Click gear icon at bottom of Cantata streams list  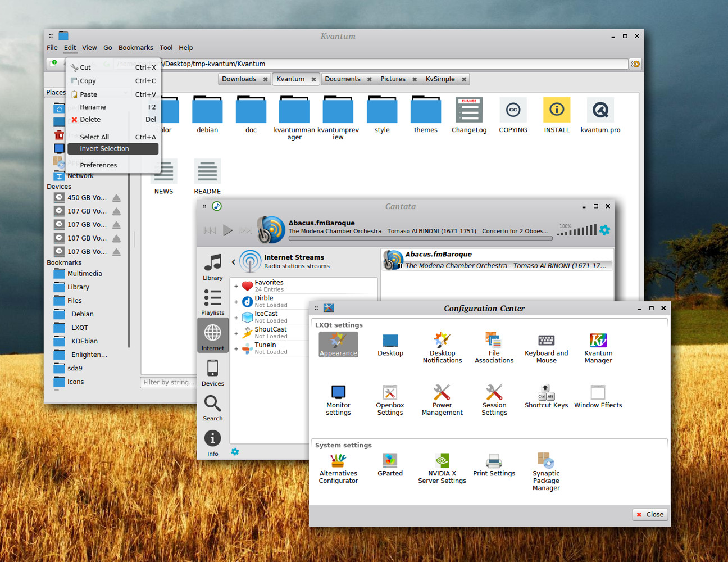point(235,451)
